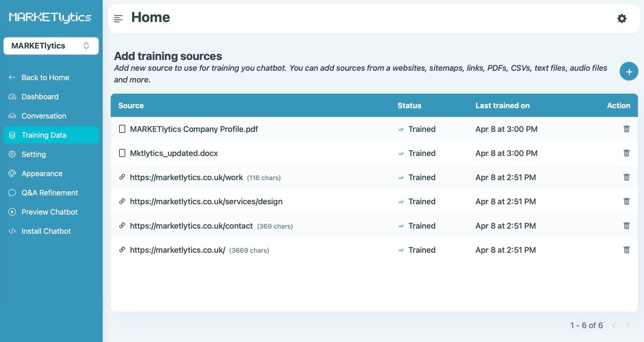
Task: Click the plus button to add source
Action: 629,71
